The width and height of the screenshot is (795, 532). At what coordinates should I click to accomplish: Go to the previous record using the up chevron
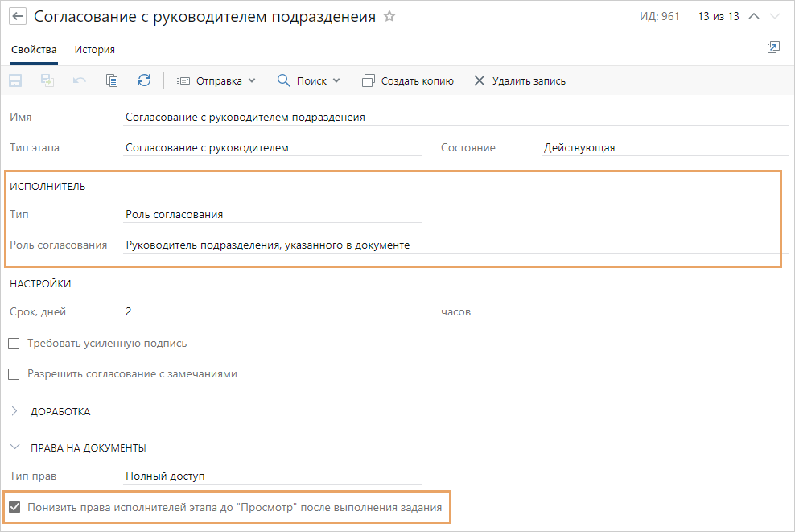[x=754, y=16]
